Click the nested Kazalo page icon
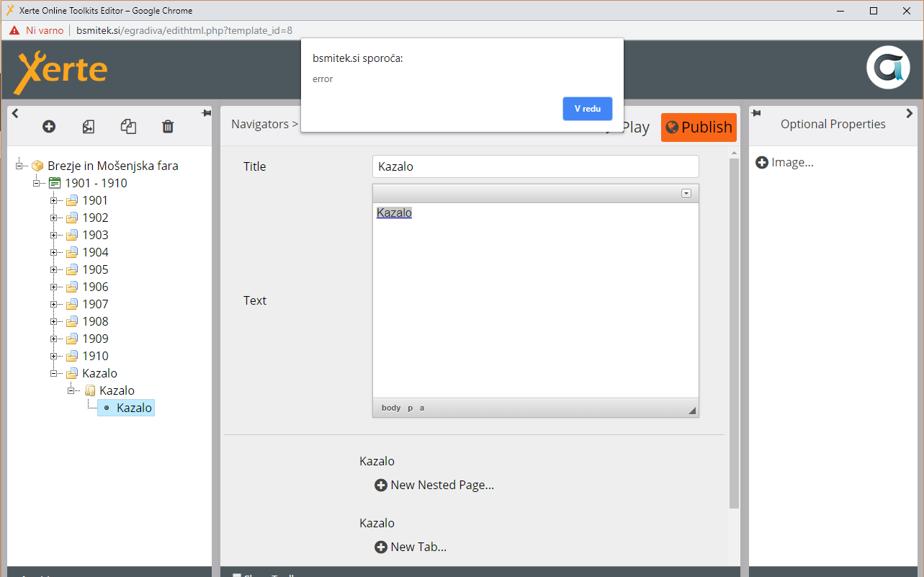 (89, 390)
